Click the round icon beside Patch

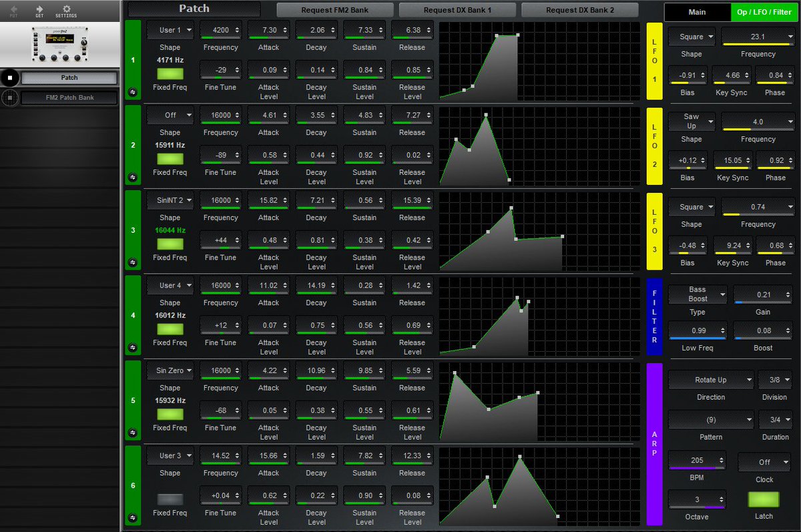coord(9,77)
